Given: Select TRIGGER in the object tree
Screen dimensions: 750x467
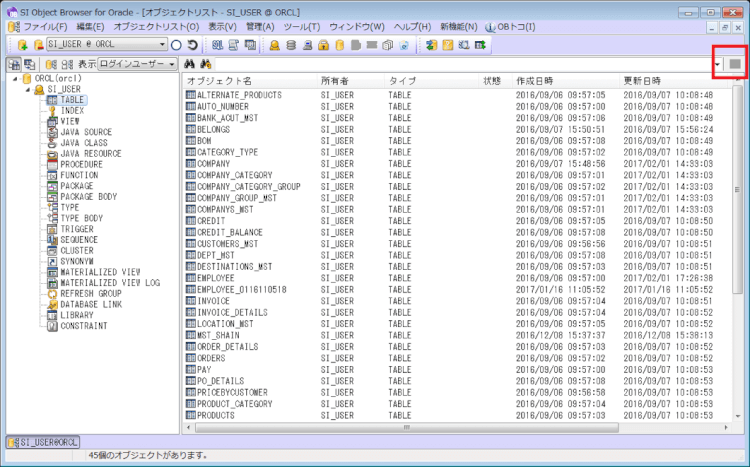Looking at the screenshot, I should [77, 229].
